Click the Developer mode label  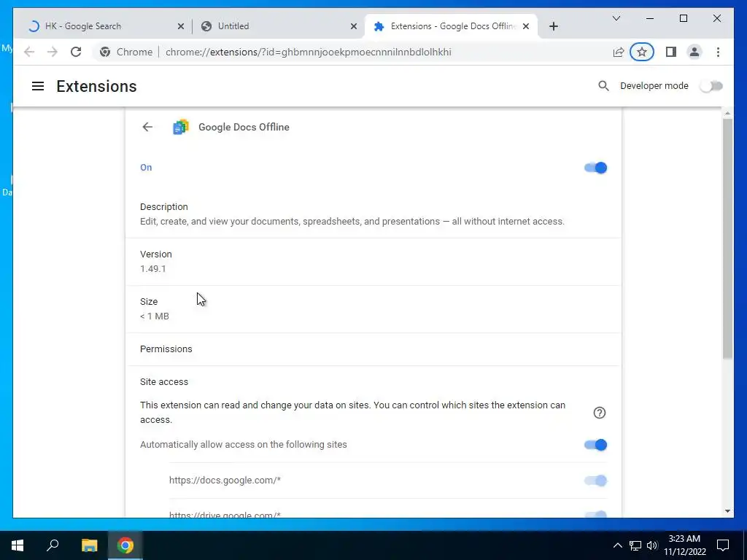pos(654,86)
